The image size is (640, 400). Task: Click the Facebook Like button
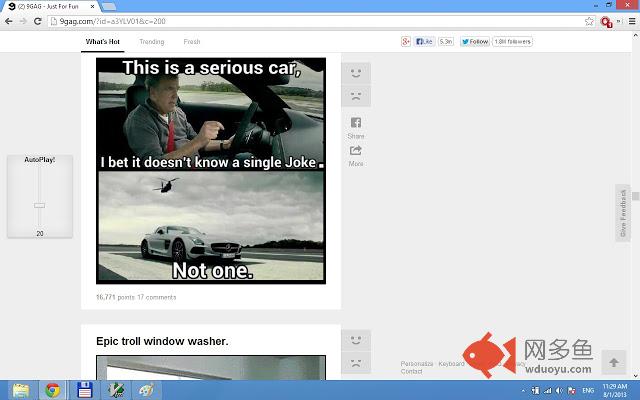[424, 42]
